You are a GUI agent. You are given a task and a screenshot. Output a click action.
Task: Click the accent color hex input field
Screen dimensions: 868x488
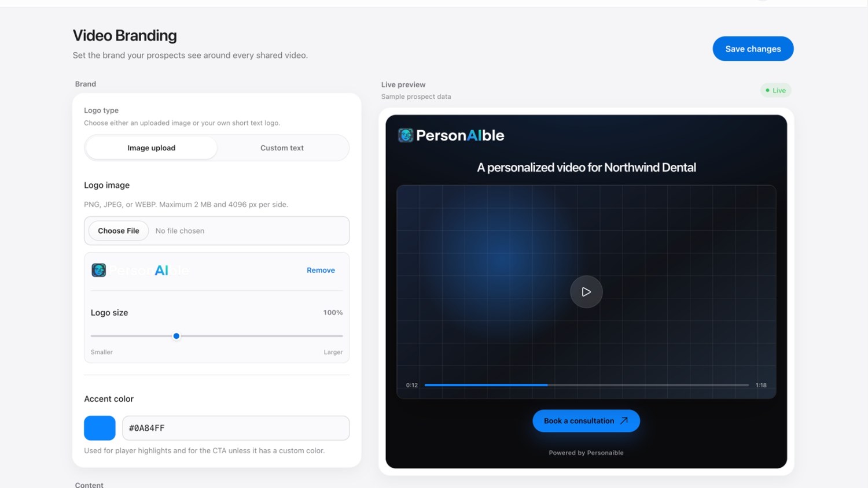(236, 428)
